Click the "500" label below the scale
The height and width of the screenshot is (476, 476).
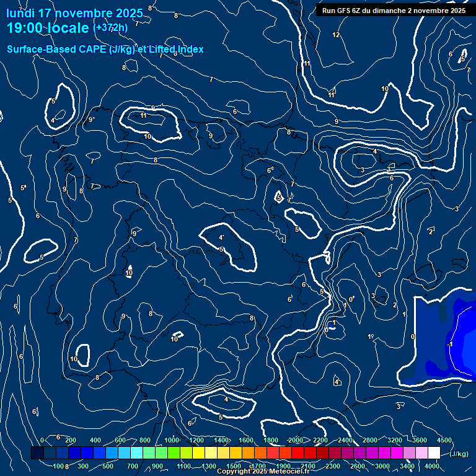coord(108,466)
